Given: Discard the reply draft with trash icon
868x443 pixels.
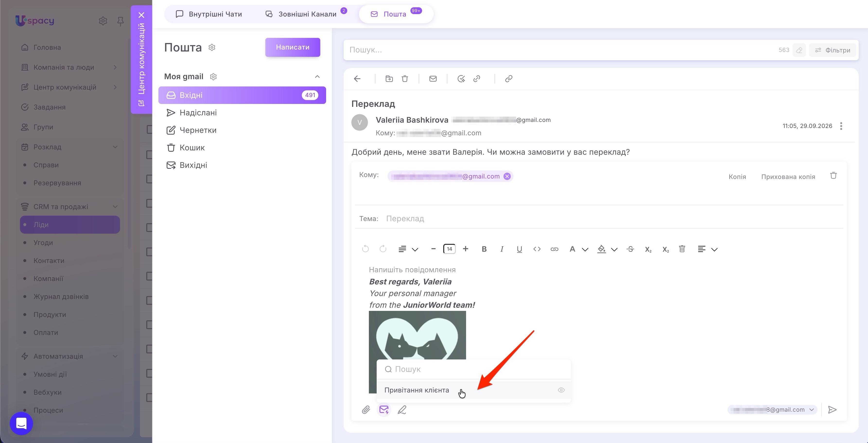Looking at the screenshot, I should coord(833,176).
